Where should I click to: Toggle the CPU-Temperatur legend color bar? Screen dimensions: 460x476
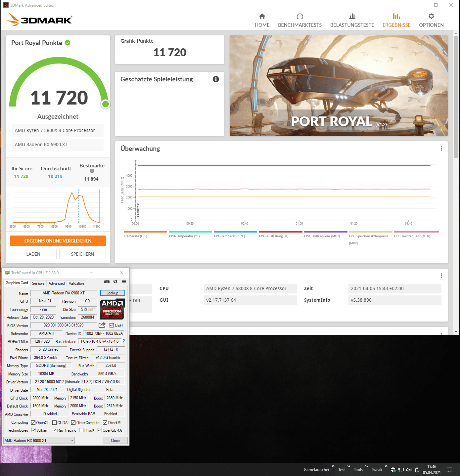[x=190, y=232]
